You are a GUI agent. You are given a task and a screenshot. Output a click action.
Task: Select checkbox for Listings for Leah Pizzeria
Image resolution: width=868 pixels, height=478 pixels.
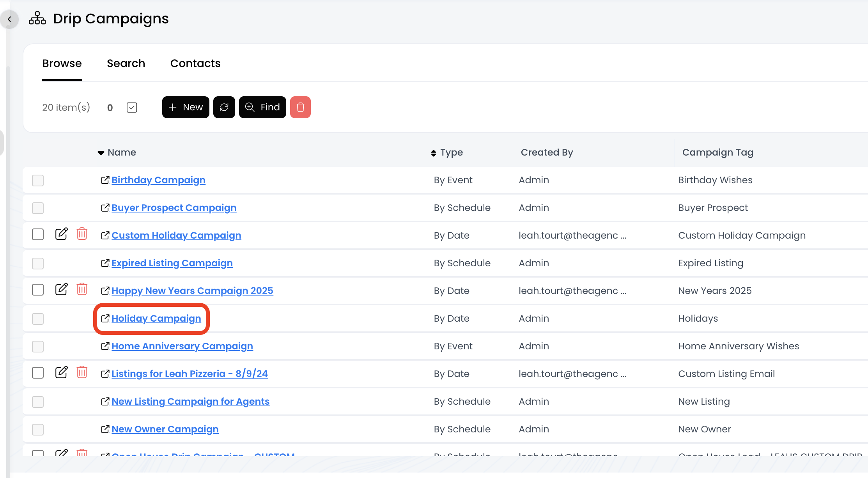(x=38, y=373)
